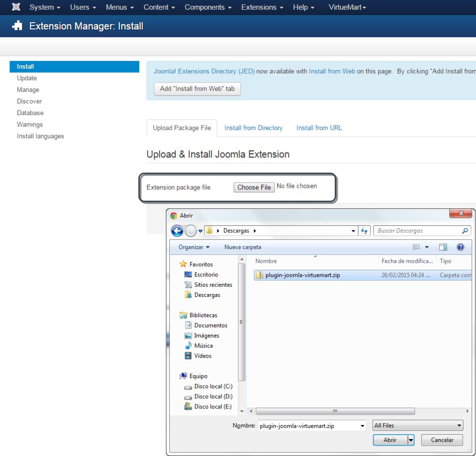
Task: Click Choose File button
Action: pyautogui.click(x=254, y=187)
